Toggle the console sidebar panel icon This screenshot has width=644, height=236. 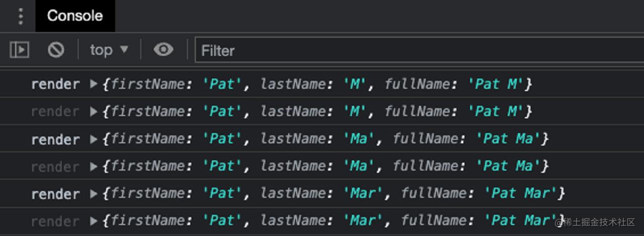click(x=20, y=50)
